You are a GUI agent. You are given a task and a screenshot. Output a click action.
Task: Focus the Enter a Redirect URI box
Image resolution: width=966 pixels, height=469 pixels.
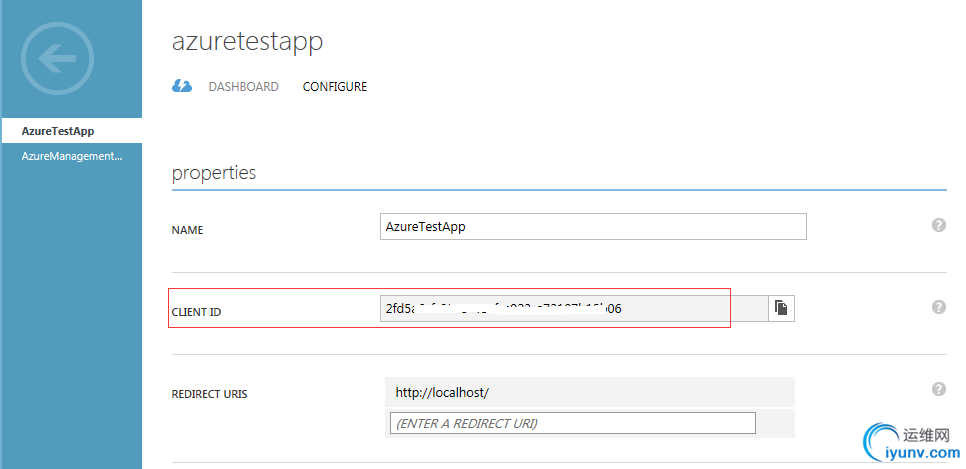point(572,423)
